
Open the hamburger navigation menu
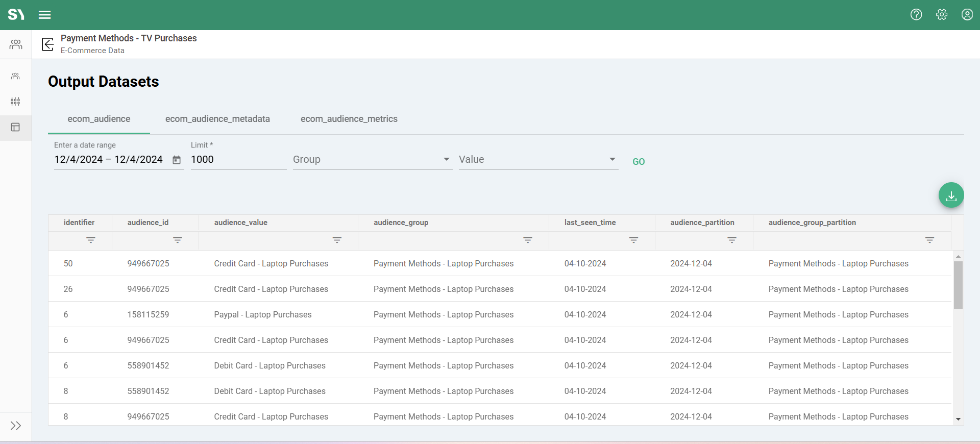point(45,15)
